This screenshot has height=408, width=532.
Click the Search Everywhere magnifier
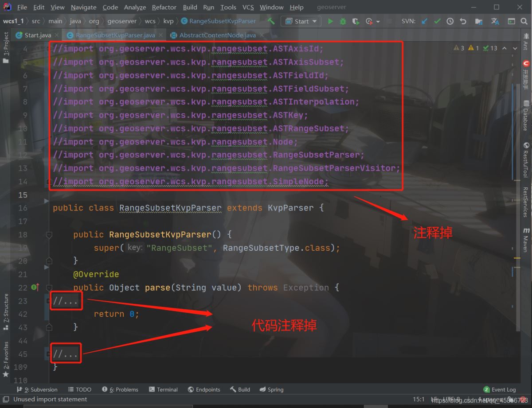[x=524, y=21]
